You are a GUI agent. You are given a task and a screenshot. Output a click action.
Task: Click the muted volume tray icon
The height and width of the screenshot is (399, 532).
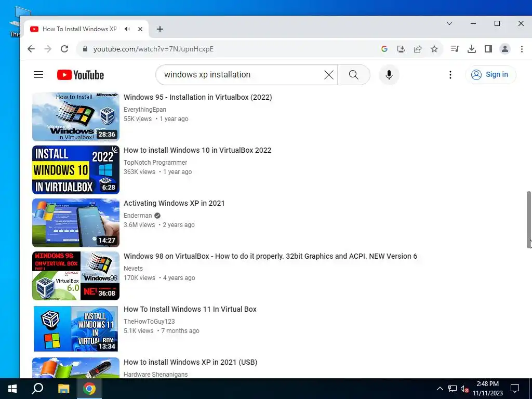click(x=464, y=389)
